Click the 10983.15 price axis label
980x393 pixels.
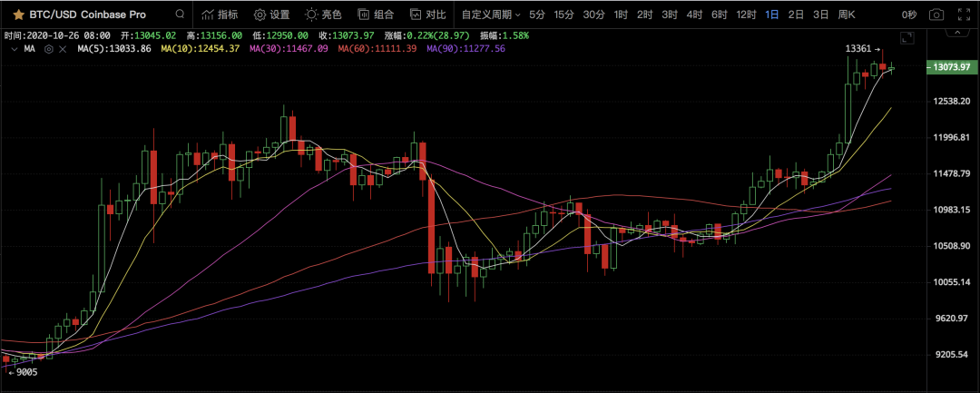[x=950, y=210]
